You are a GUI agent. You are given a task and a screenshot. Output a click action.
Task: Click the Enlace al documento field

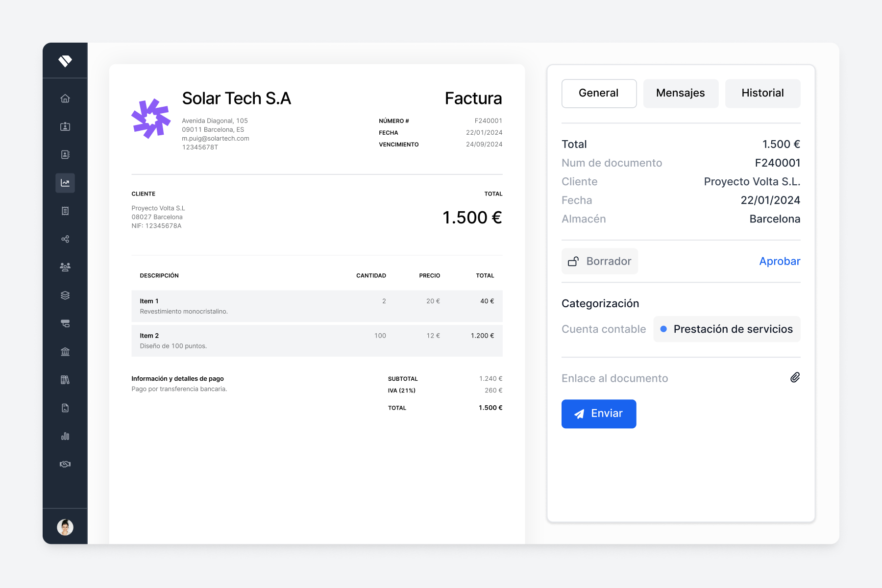click(681, 378)
